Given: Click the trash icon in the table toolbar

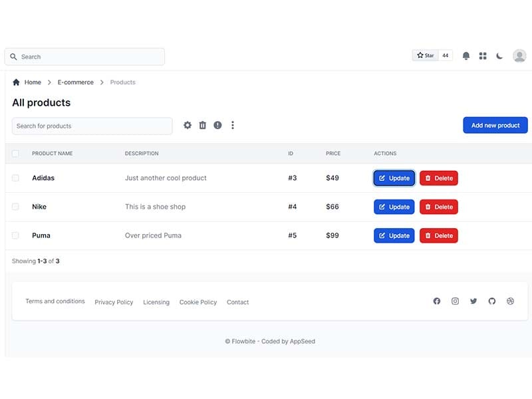Looking at the screenshot, I should pyautogui.click(x=203, y=125).
